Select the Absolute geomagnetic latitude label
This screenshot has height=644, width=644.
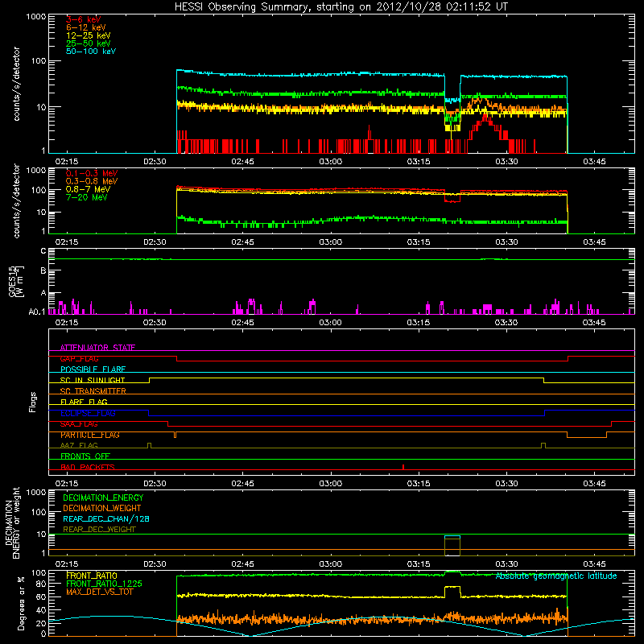coord(556,576)
